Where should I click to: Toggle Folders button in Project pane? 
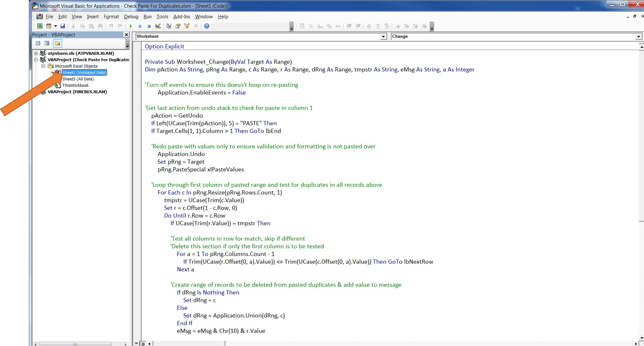(x=58, y=43)
